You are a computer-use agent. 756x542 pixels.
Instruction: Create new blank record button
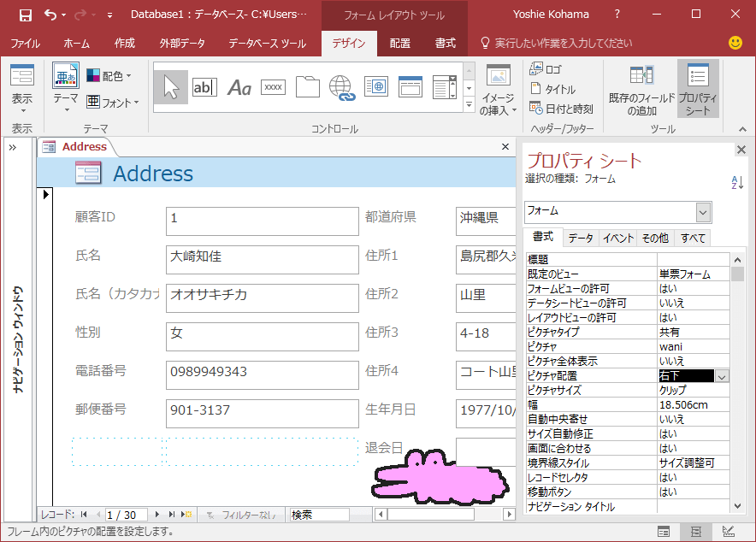pos(186,515)
